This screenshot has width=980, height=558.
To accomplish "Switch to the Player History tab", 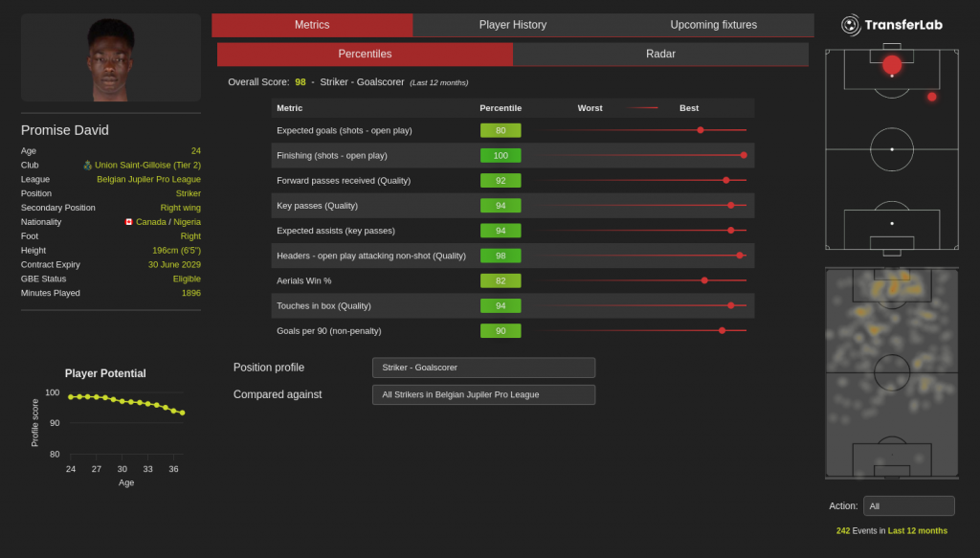I will (513, 25).
